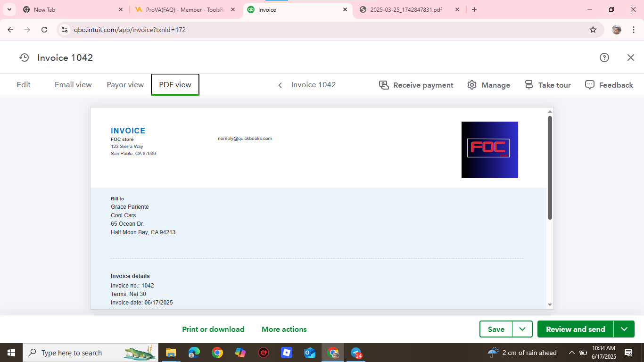Image resolution: width=644 pixels, height=362 pixels.
Task: Select the Edit view tab
Action: tap(24, 85)
